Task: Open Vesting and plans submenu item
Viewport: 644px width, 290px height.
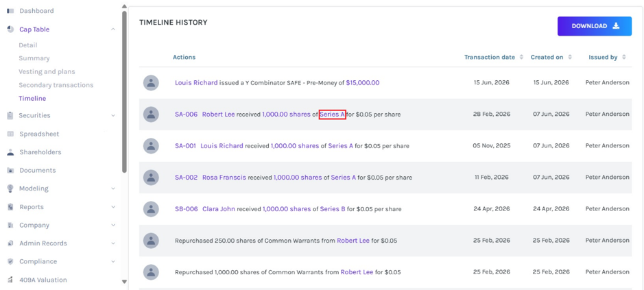Action: tap(47, 71)
